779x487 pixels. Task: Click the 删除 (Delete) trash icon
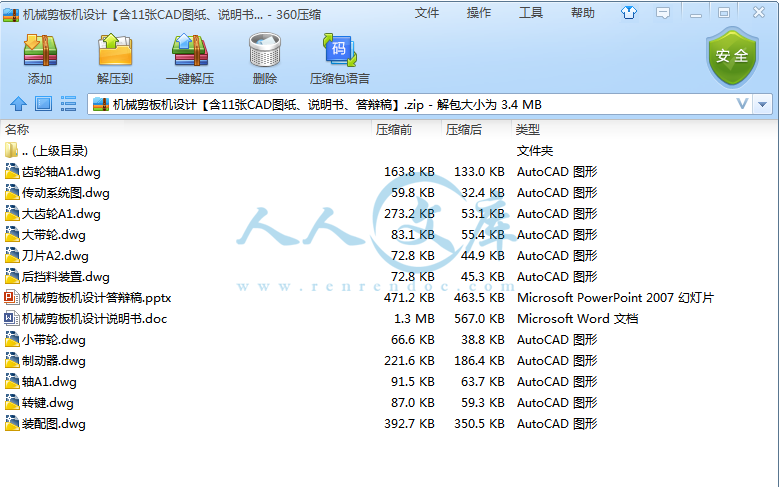tap(265, 50)
